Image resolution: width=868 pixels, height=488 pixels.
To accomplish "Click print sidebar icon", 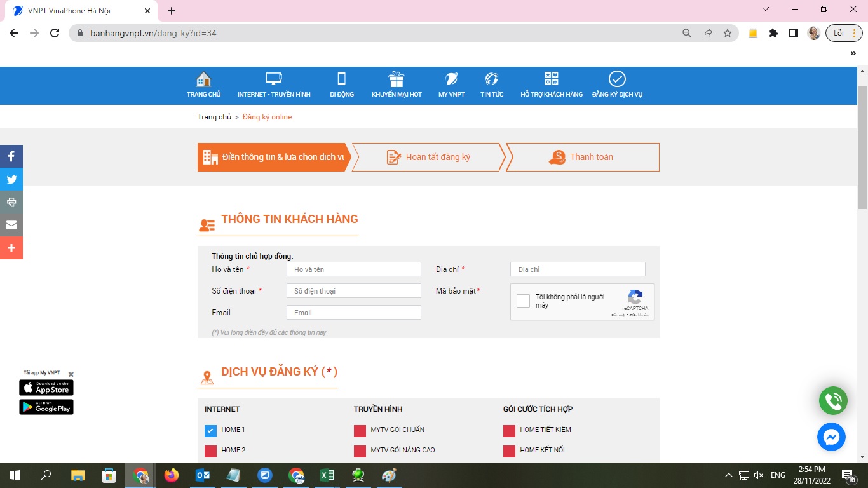I will (11, 202).
